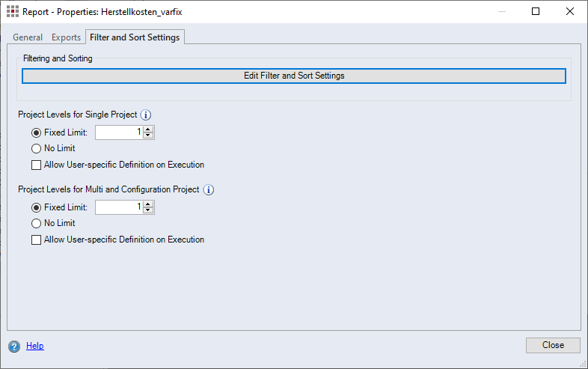Choose No Limit for Single Project
Screen dimensions: 588x369
coord(36,148)
